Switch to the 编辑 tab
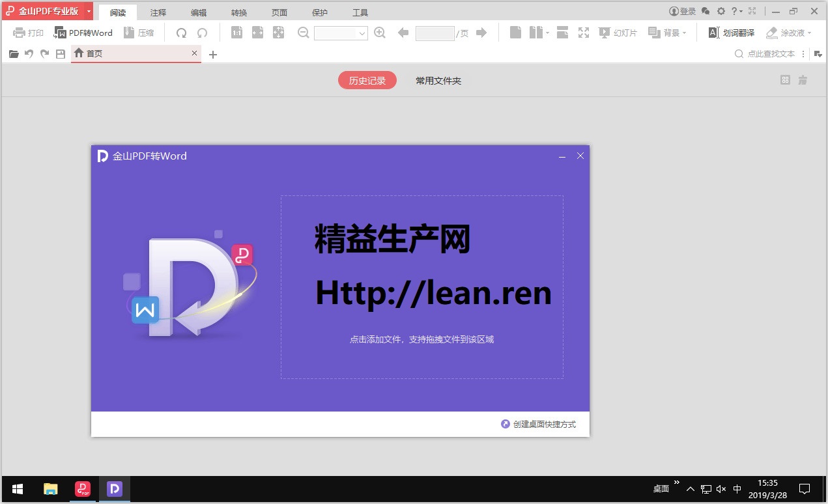The width and height of the screenshot is (828, 504). pos(199,12)
